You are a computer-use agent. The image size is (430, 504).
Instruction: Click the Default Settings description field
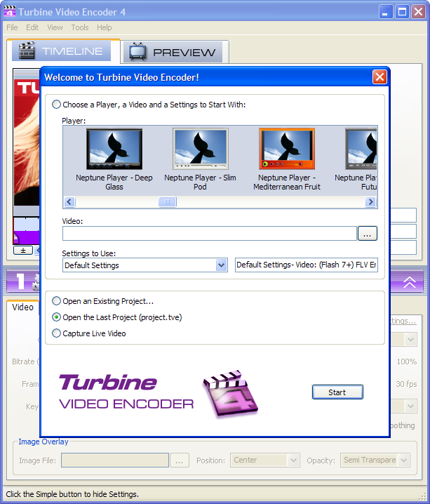pos(307,265)
